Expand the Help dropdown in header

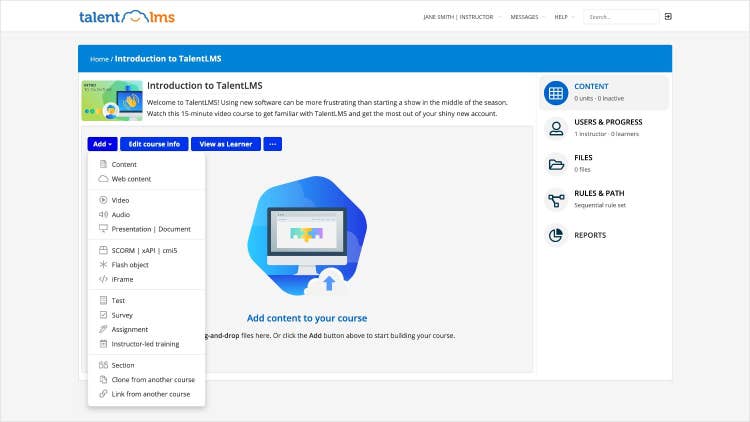564,17
